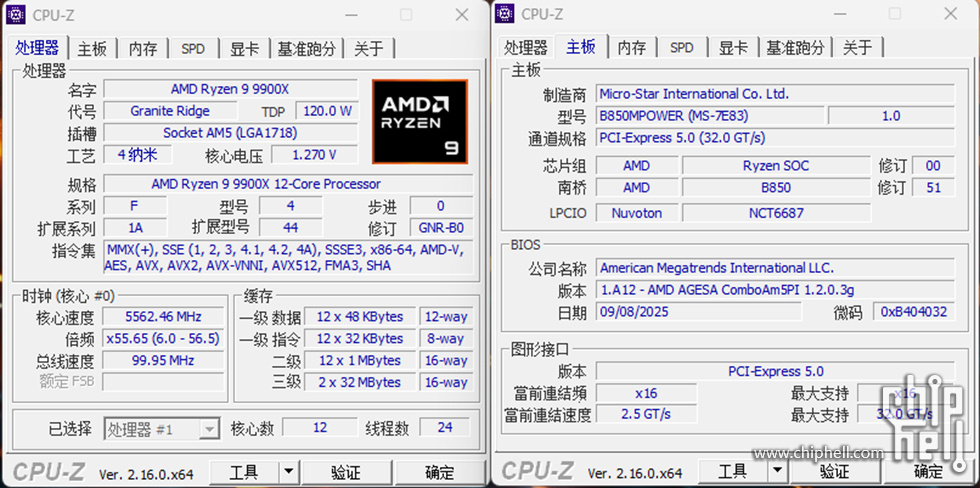Click B850MPOWER (MS-7E83) model field
The image size is (980, 488).
tap(709, 116)
